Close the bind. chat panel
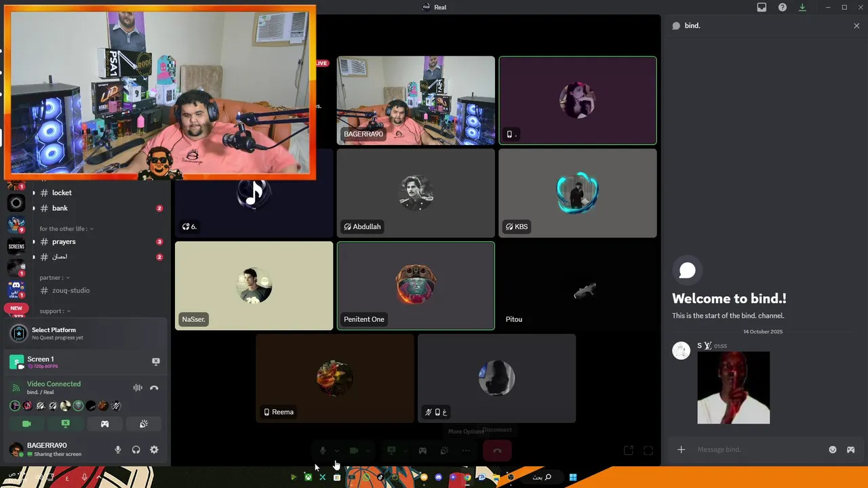Viewport: 868px width, 488px height. tap(856, 26)
